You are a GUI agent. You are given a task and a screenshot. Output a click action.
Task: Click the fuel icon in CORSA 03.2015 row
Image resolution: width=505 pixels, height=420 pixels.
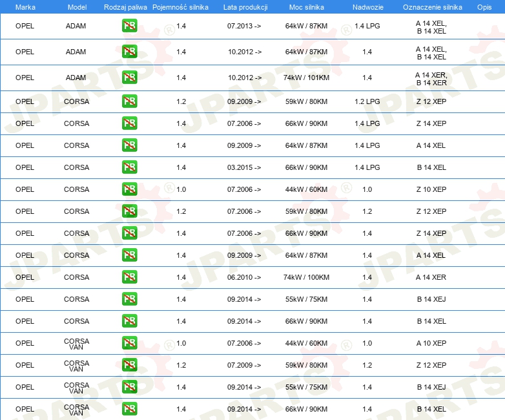pyautogui.click(x=129, y=167)
